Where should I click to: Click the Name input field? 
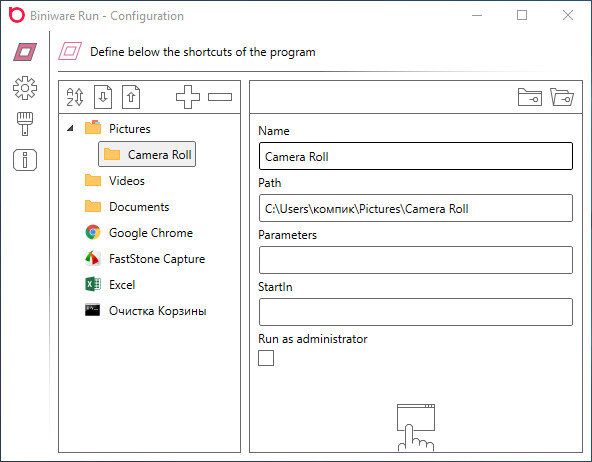click(x=416, y=156)
